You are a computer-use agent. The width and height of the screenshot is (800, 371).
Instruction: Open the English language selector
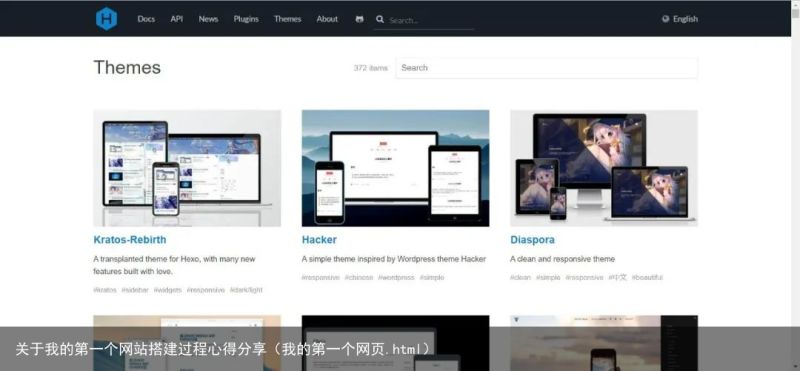680,19
